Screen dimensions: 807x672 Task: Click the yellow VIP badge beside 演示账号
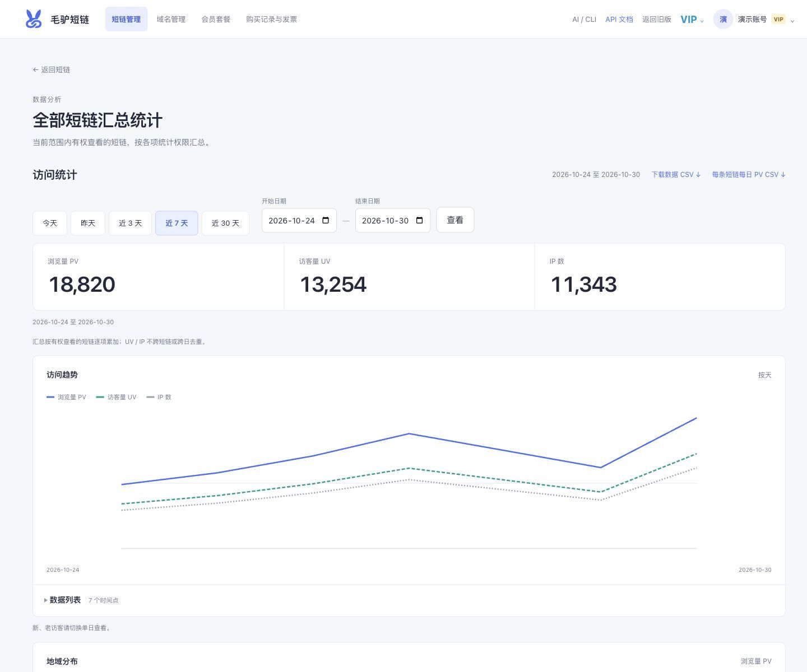pyautogui.click(x=778, y=19)
